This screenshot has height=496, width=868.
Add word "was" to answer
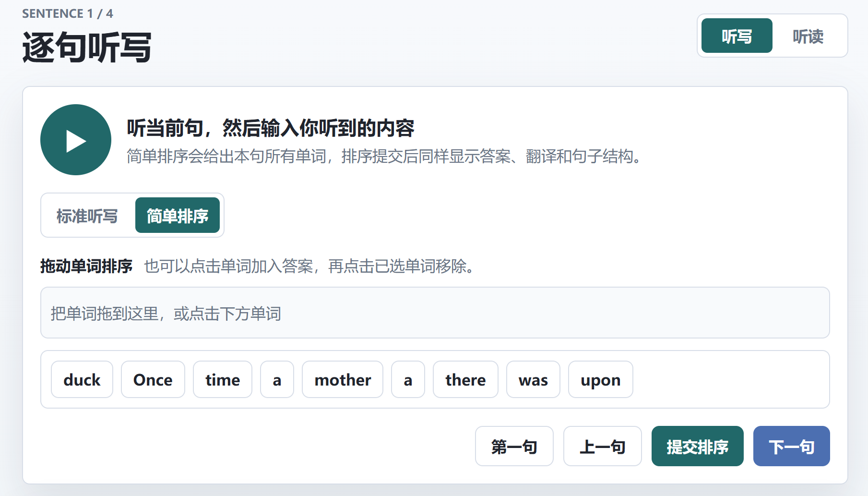click(x=533, y=379)
